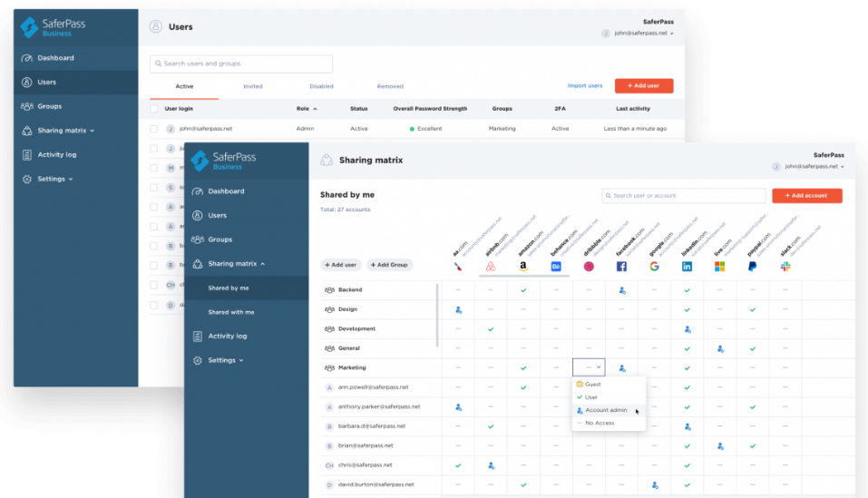Click the matrix rows vertical scrollbar
Viewport: 868px width, 498px height.
coord(437,316)
